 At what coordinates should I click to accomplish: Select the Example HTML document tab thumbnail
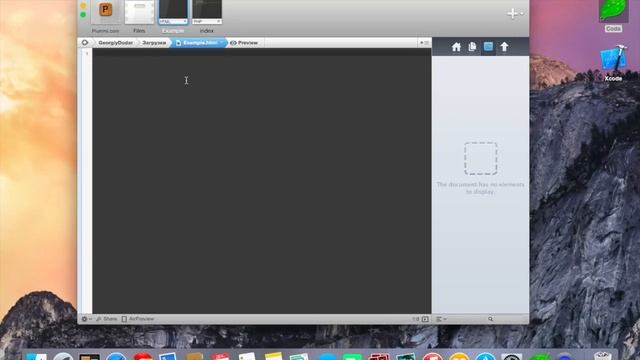[x=173, y=12]
